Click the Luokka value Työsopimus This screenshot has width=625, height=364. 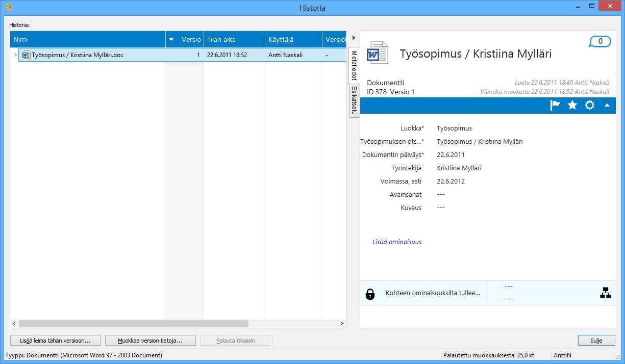click(x=455, y=128)
